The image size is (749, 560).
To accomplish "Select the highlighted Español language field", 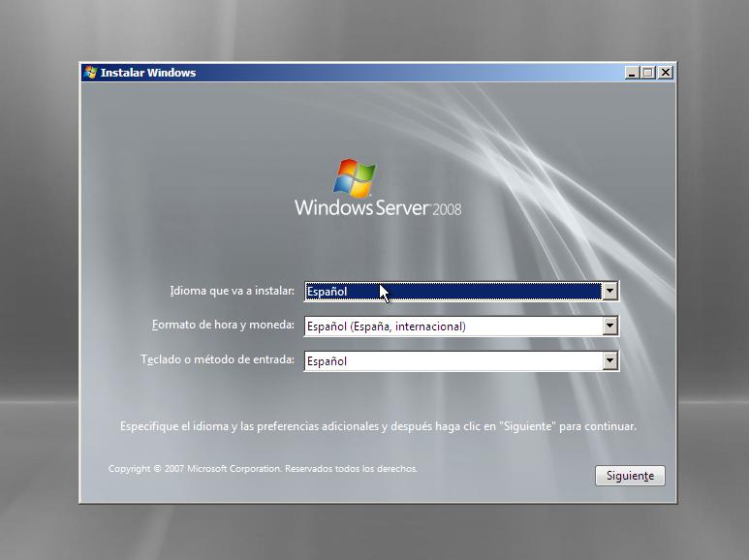I will click(x=453, y=292).
